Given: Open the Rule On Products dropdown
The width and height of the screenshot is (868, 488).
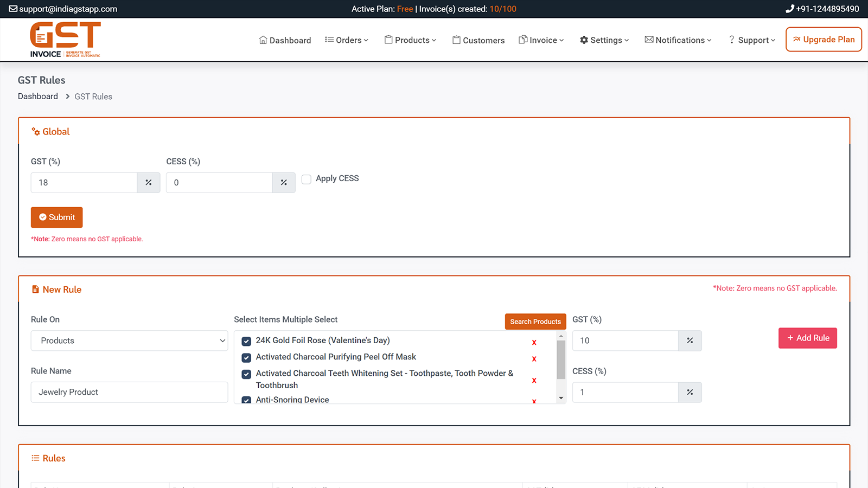Looking at the screenshot, I should [x=129, y=341].
